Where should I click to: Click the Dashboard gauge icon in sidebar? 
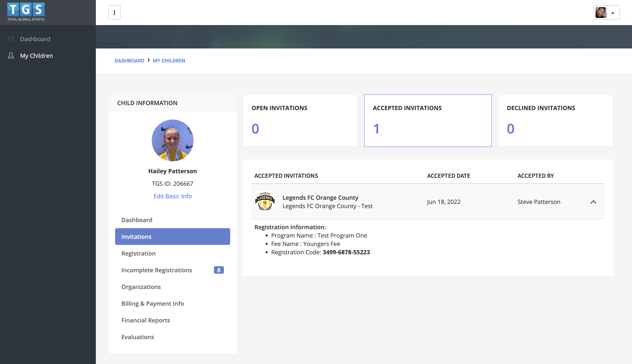pos(11,39)
